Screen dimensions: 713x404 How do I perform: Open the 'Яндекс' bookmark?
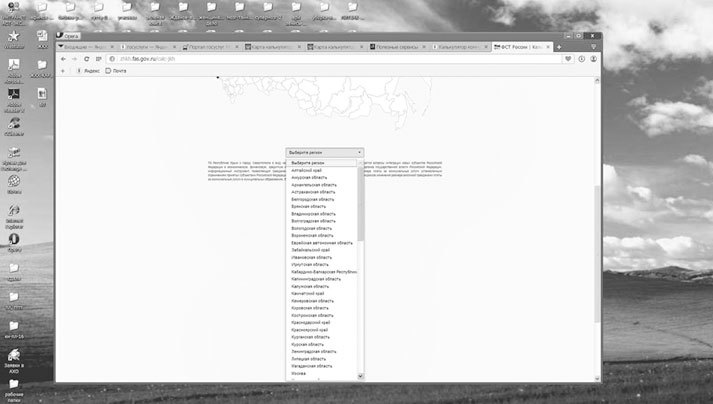pyautogui.click(x=89, y=71)
